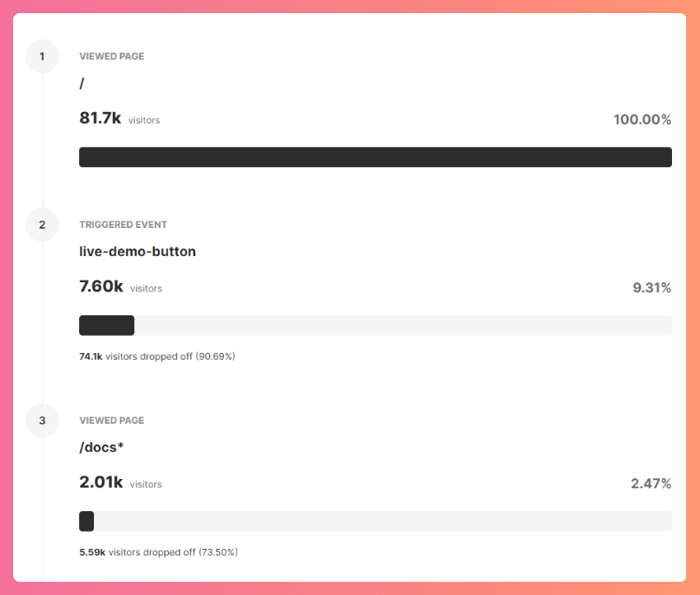The image size is (700, 595).
Task: Click the 81.7k visitors count
Action: (x=100, y=119)
